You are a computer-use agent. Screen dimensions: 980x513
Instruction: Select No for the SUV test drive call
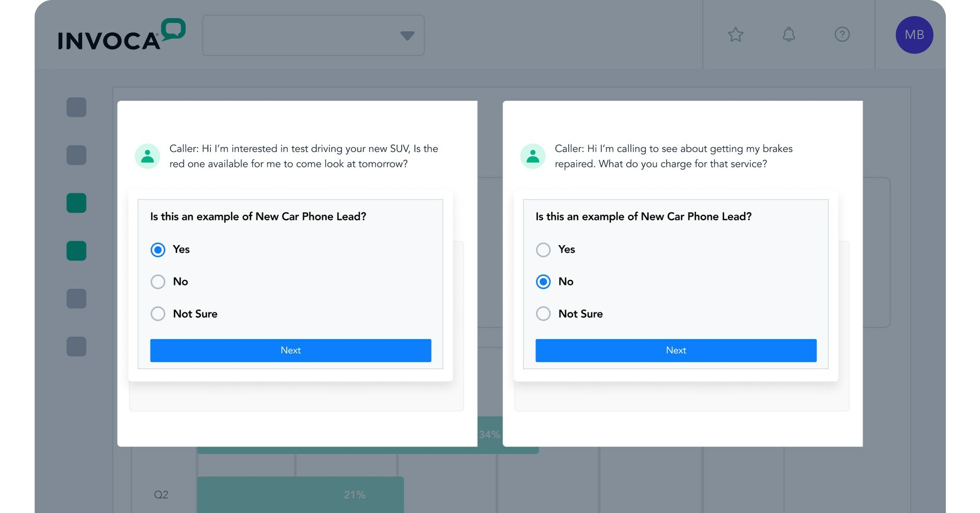pos(158,282)
